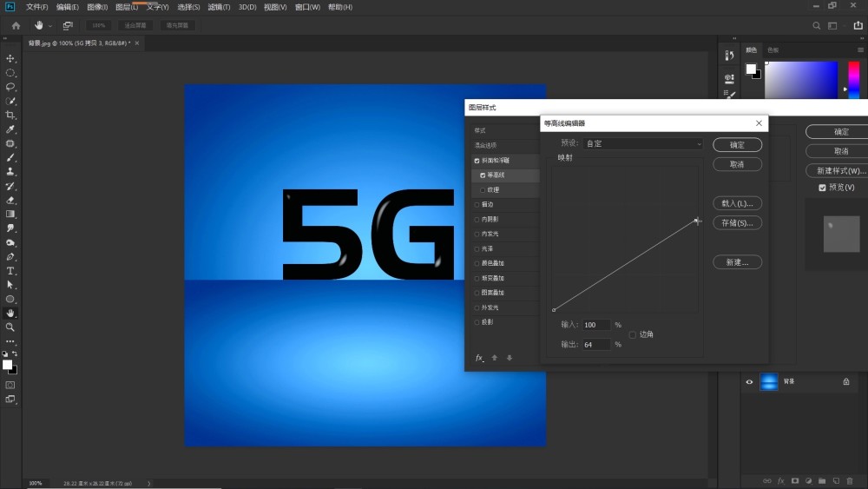Select the Zoom tool
868x489 pixels.
(10, 327)
